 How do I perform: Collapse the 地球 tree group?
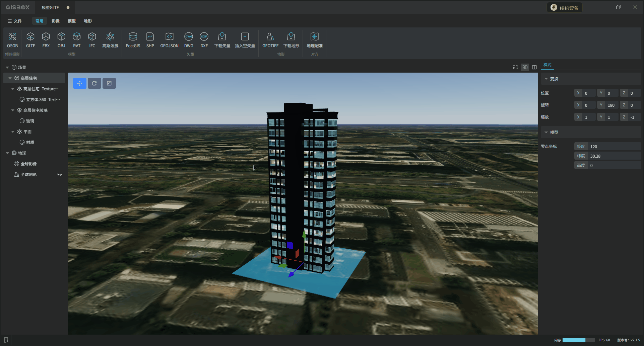tap(7, 153)
